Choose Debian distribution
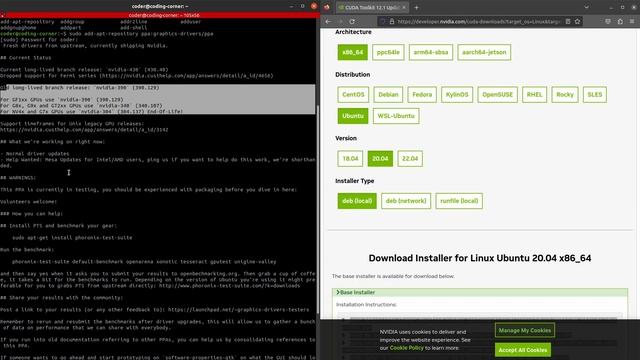Viewport: 640px width, 360px height. [x=388, y=95]
